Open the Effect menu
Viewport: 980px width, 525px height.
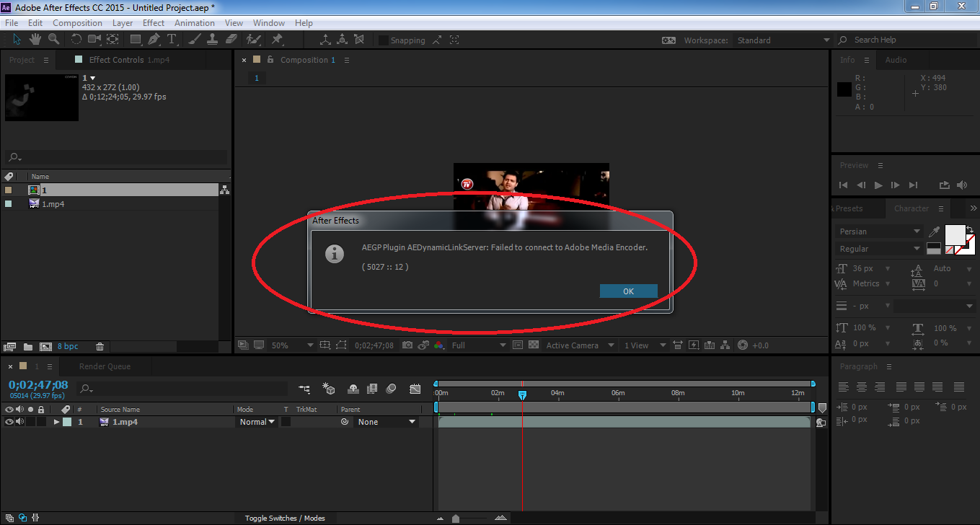click(x=154, y=23)
